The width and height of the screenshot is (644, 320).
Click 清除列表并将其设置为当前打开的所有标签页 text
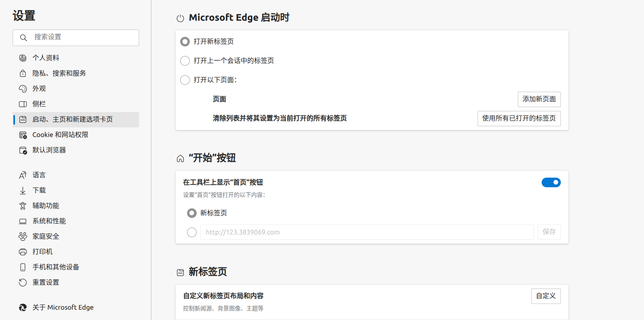(280, 118)
